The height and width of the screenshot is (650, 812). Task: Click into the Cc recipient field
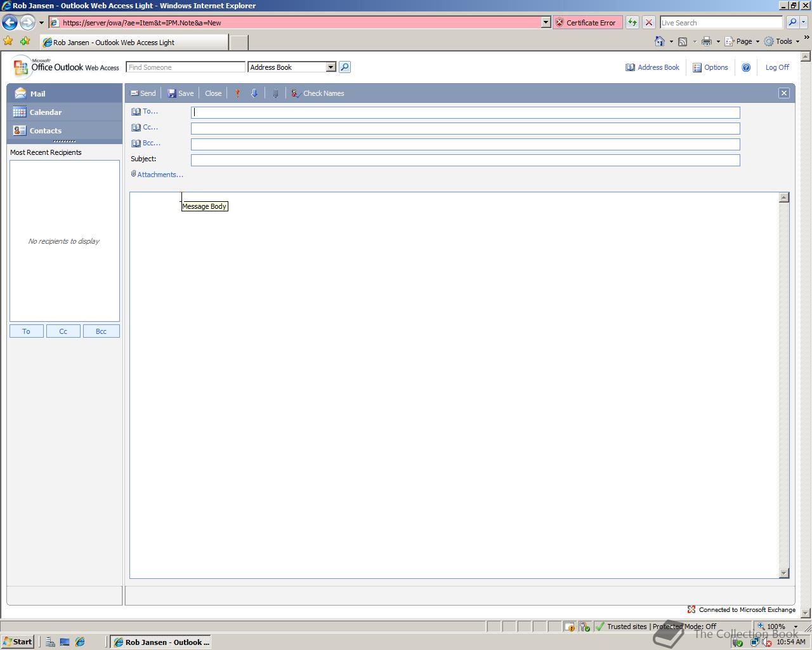[x=465, y=128]
